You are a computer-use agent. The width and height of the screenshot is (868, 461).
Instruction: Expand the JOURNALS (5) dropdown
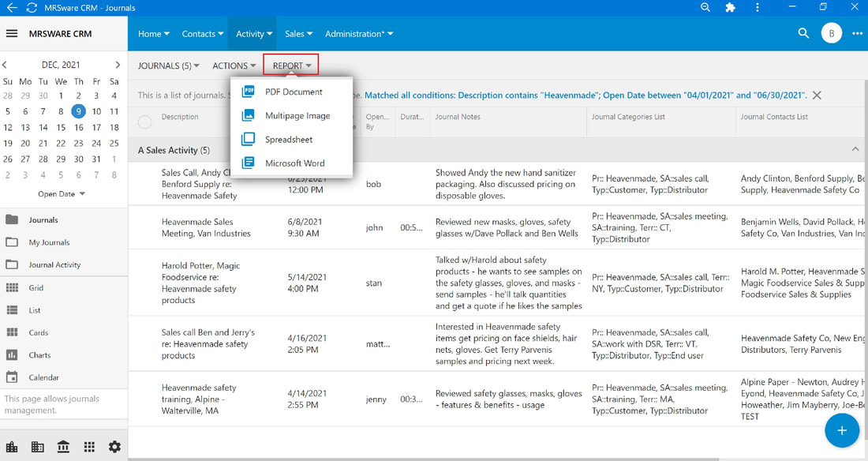tap(168, 66)
